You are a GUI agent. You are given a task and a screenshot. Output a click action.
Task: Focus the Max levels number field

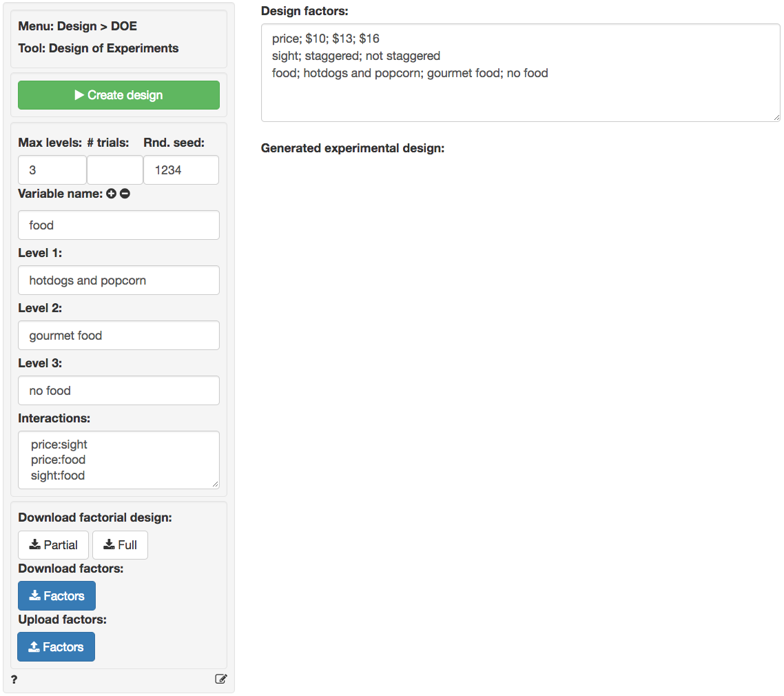52,170
